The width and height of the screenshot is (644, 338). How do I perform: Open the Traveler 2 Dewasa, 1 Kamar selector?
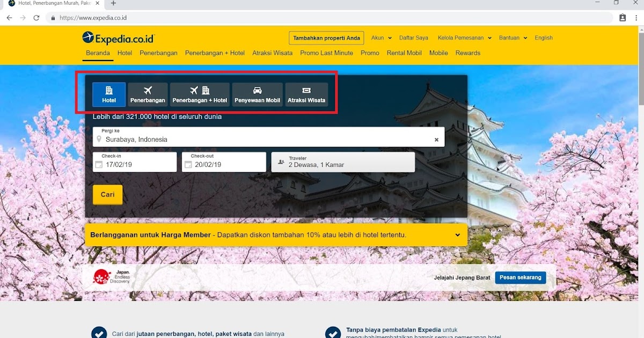pyautogui.click(x=343, y=162)
